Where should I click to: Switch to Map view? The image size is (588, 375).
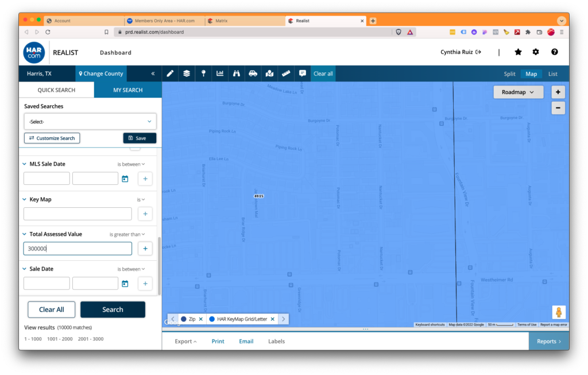coord(531,74)
